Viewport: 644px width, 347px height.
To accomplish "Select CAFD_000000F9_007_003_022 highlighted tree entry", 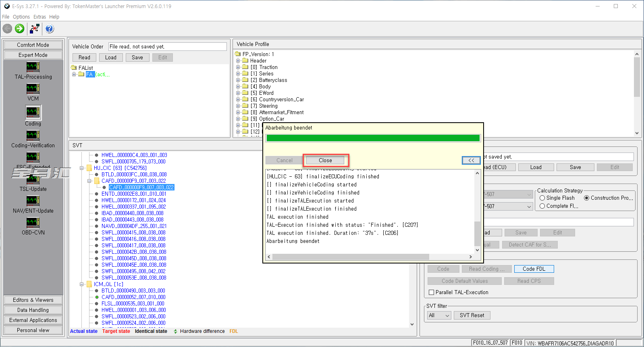I will click(141, 188).
